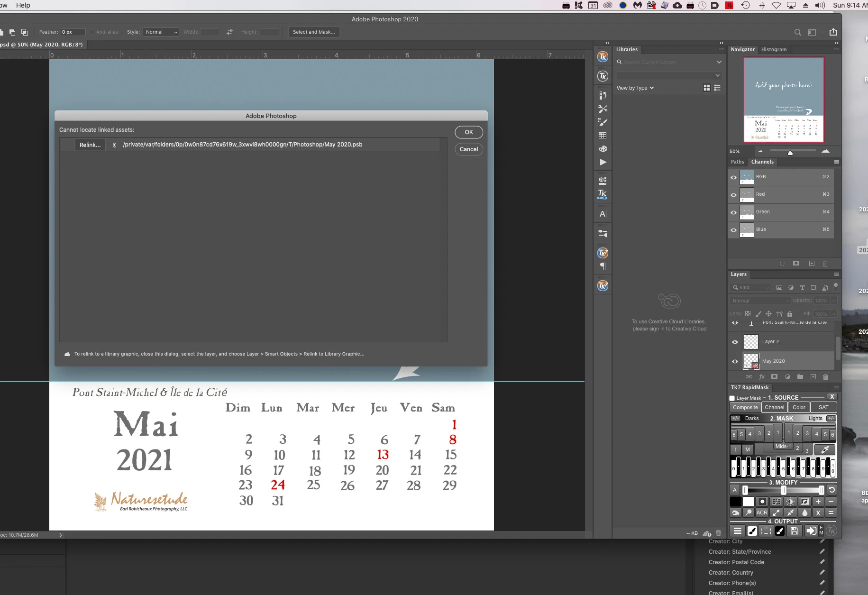Add layer mask icon in Layers panel
Image resolution: width=868 pixels, height=595 pixels.
[774, 377]
